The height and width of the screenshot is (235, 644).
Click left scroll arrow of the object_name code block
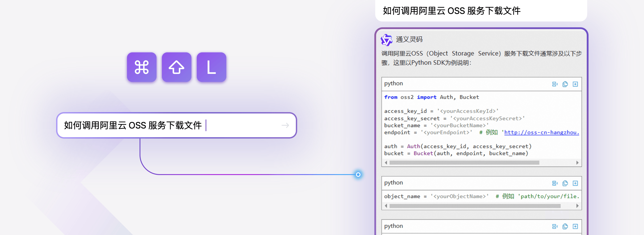(386, 206)
